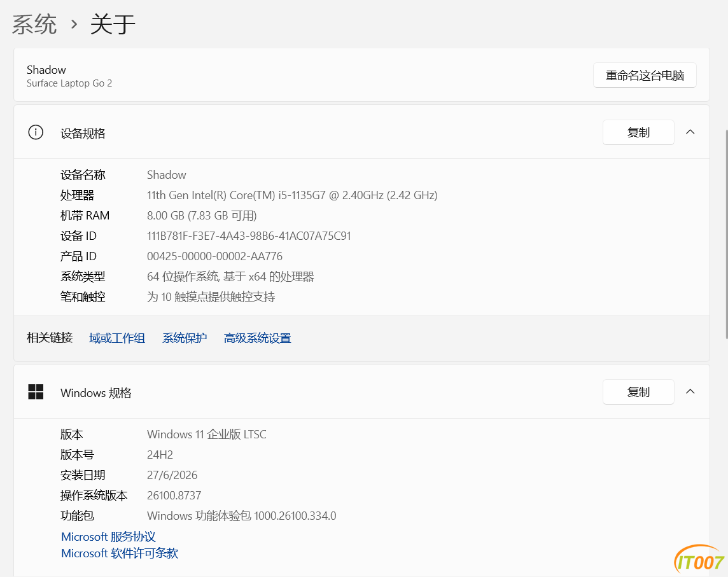
Task: Click the 版本号 label
Action: pos(77,455)
